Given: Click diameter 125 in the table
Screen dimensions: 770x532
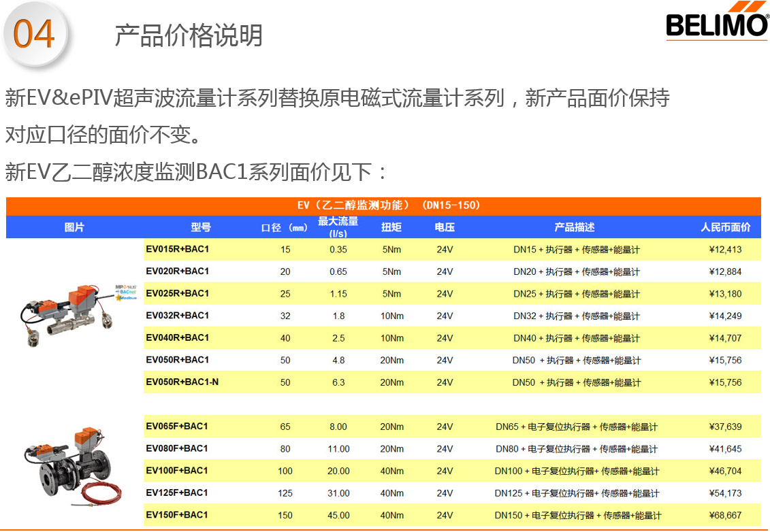Looking at the screenshot, I should (285, 493).
